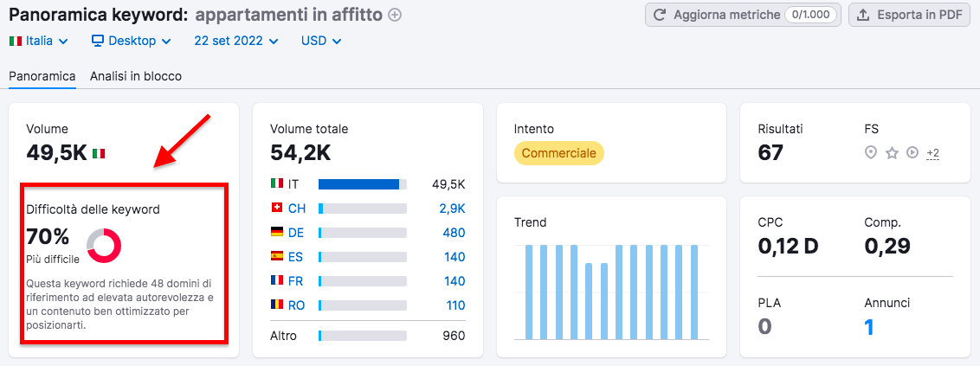This screenshot has width=980, height=366.
Task: Click the Aggiorna metriche button
Action: 742,15
